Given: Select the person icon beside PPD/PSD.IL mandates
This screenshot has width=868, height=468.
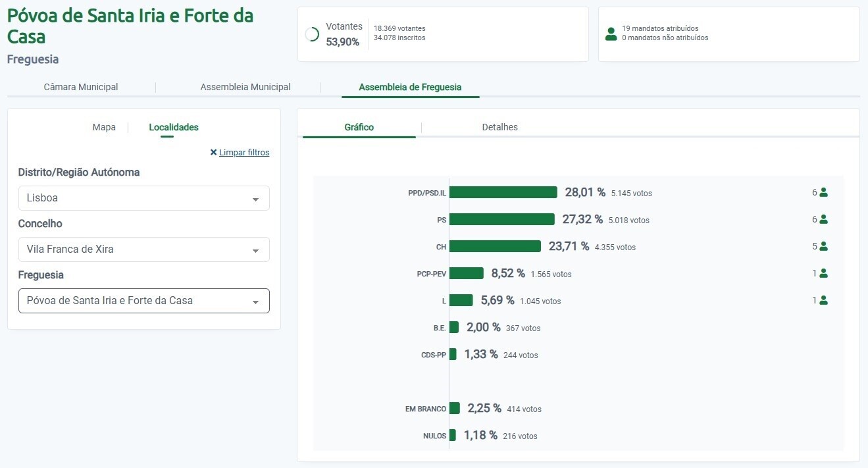Looking at the screenshot, I should [x=823, y=192].
